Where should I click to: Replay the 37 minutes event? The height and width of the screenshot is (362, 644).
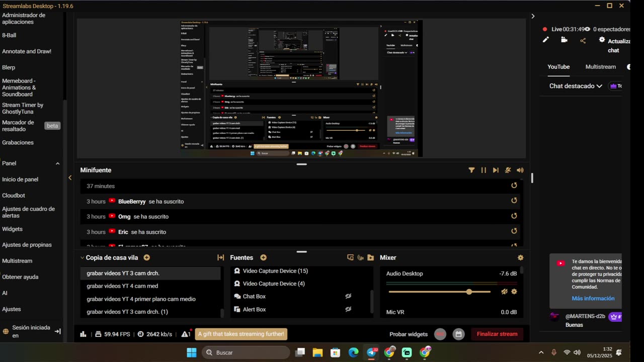[x=514, y=186]
